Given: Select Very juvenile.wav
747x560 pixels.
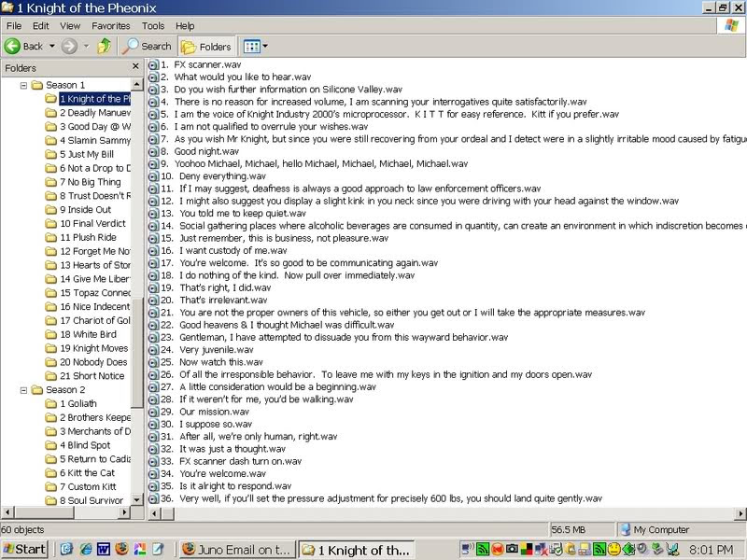Looking at the screenshot, I should tap(207, 349).
